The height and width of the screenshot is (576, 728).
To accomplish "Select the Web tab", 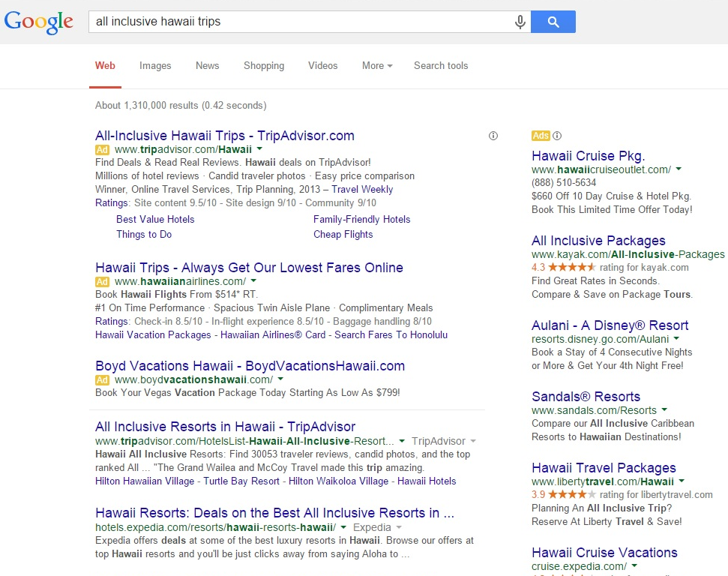I will pos(105,65).
